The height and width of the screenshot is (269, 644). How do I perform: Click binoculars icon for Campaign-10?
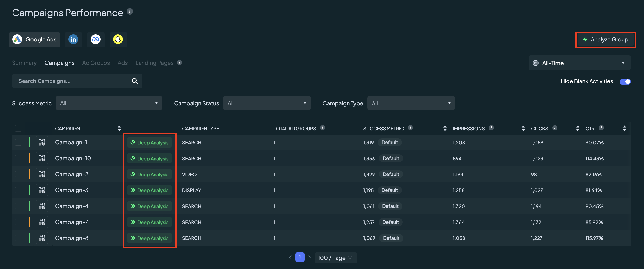tap(42, 158)
